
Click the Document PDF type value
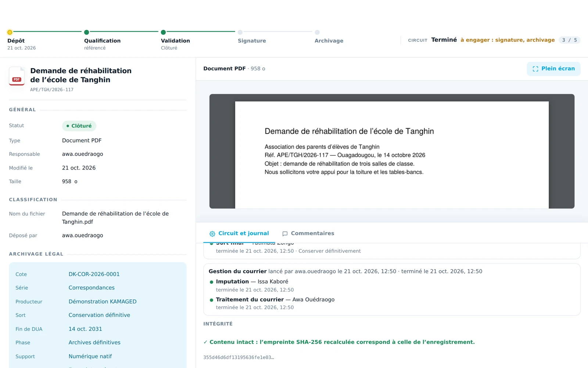tap(82, 141)
